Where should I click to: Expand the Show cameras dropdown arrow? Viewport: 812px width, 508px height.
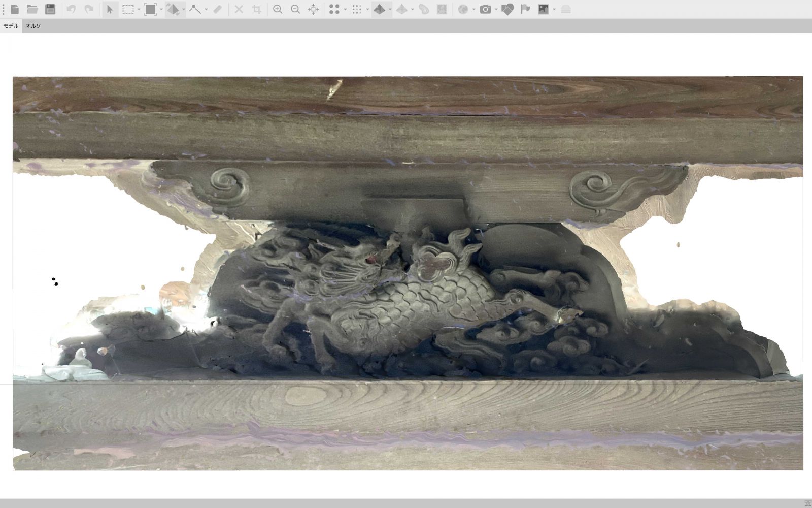(496, 9)
